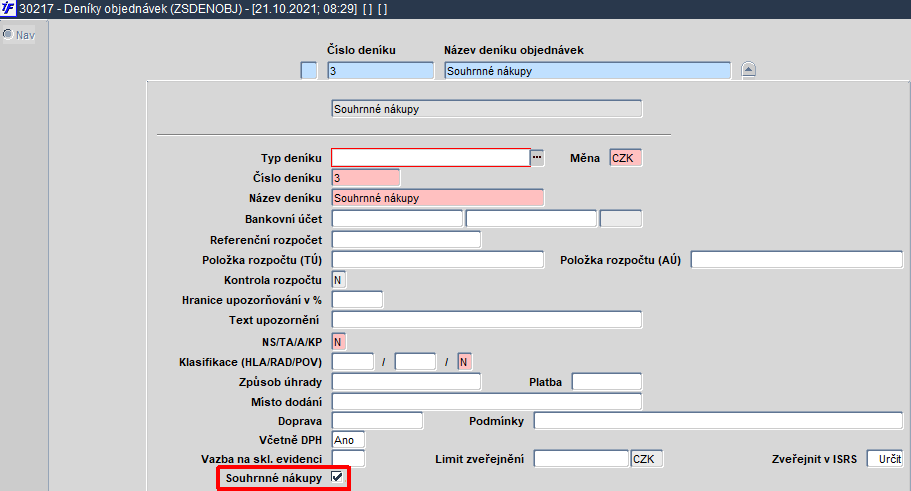The height and width of the screenshot is (491, 911).
Task: Open the Typ deníku lookup ellipsis button
Action: 537,157
